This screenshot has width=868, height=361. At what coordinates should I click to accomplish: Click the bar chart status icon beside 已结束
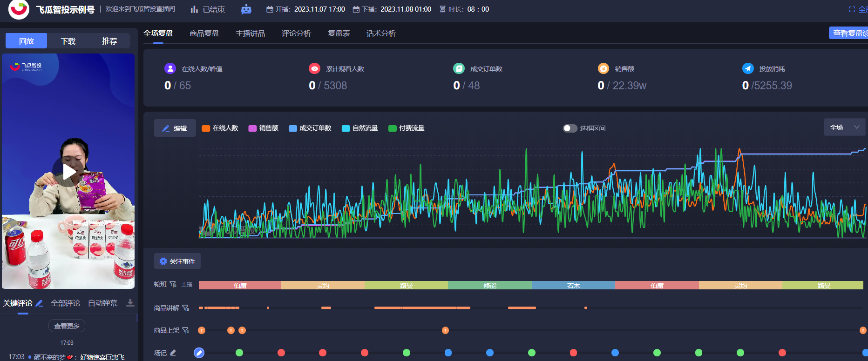coord(194,9)
